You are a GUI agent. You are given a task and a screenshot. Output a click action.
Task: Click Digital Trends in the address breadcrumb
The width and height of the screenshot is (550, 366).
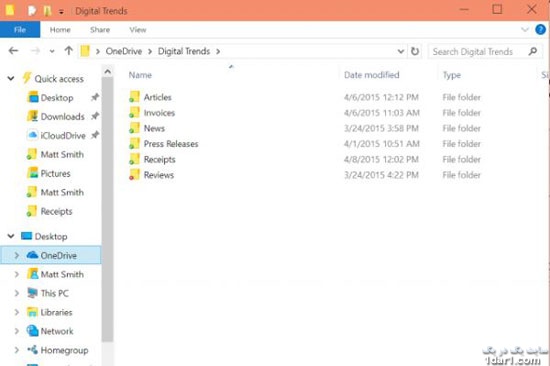coord(184,51)
